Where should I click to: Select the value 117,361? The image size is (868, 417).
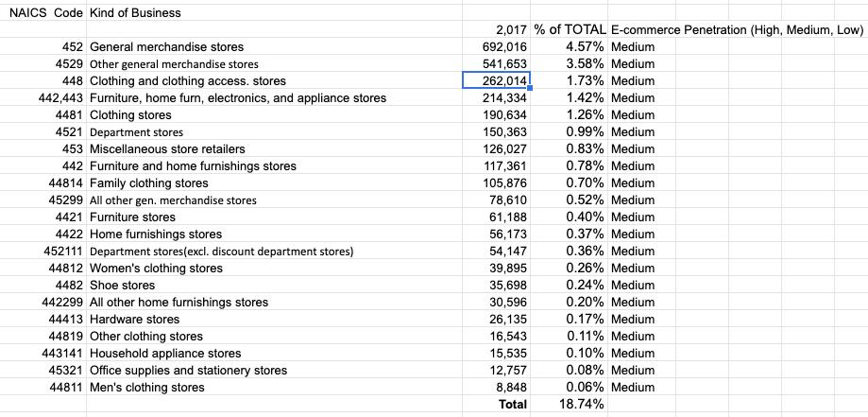point(496,165)
